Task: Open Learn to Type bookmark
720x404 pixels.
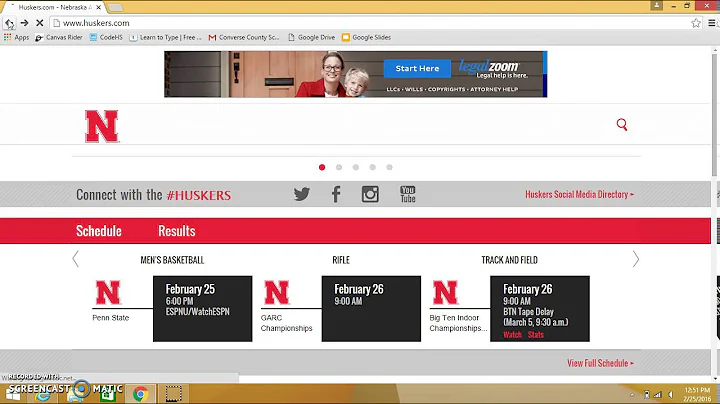Action: 165,38
